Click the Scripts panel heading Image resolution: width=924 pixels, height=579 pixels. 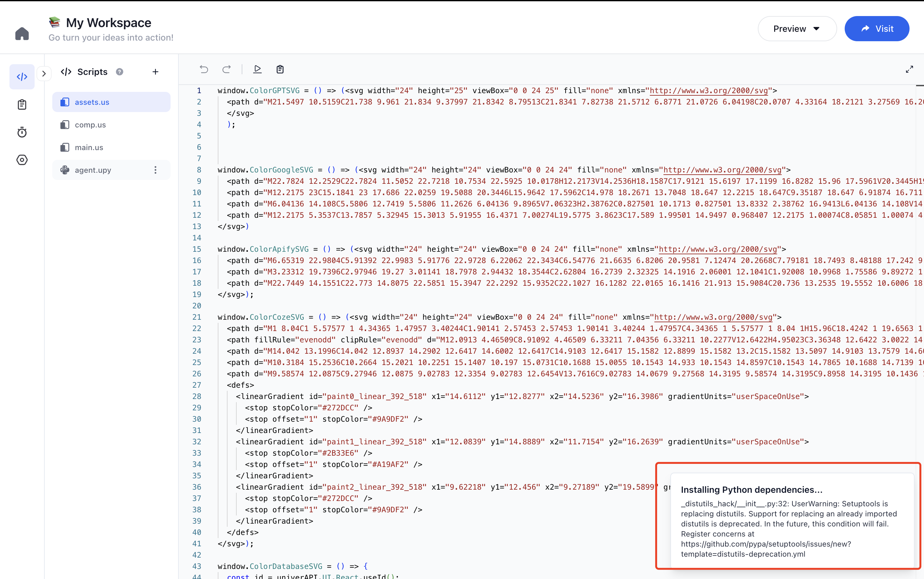point(92,72)
